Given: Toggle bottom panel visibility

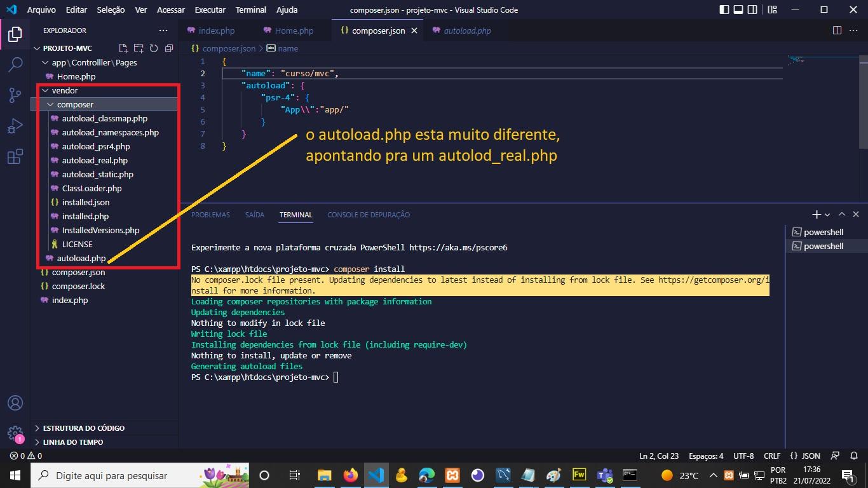Looking at the screenshot, I should pyautogui.click(x=739, y=10).
